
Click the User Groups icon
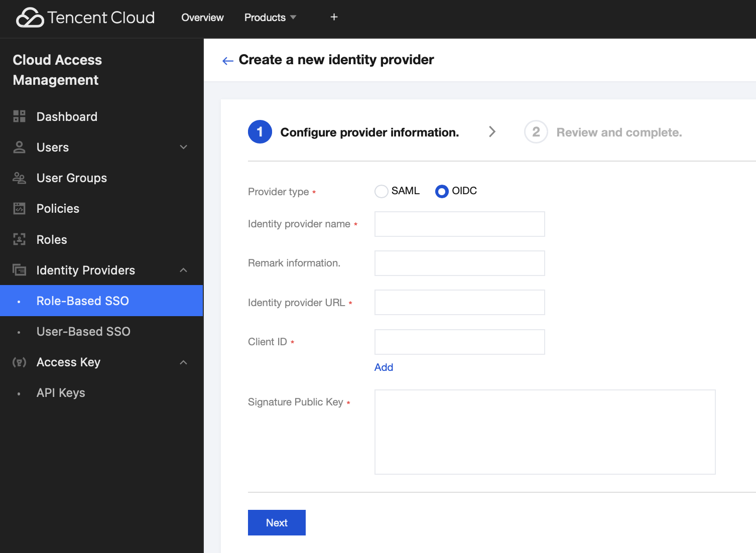click(x=19, y=178)
